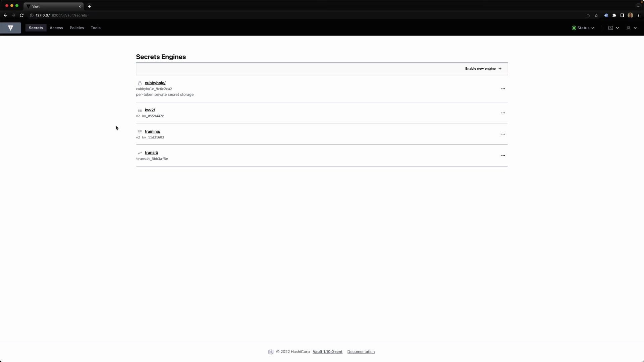Open options menu for kvv2/ row
The image size is (644, 362).
tap(503, 113)
